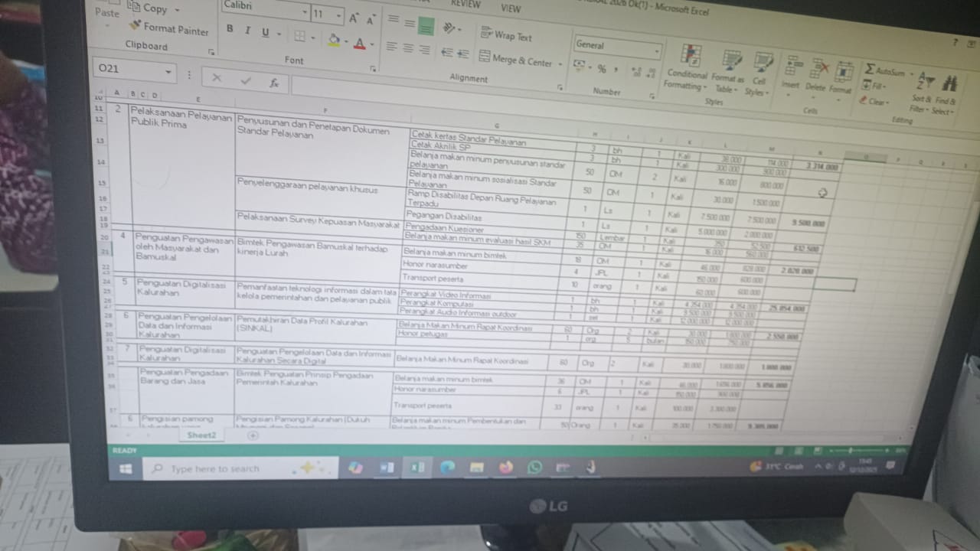Open Format as Table styles
The height and width of the screenshot is (551, 980).
[x=732, y=61]
